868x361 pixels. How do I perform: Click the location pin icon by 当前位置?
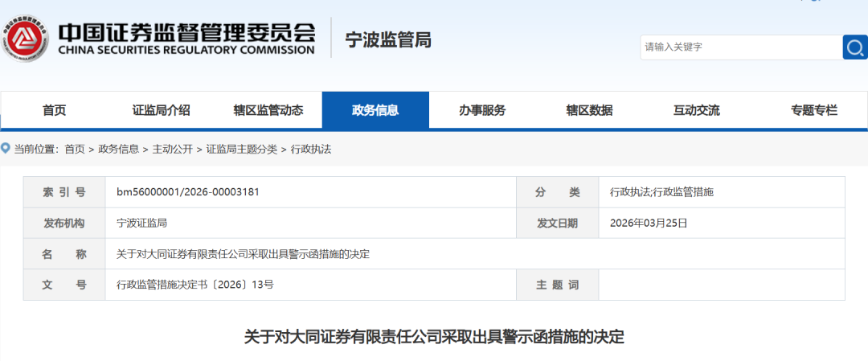[x=6, y=149]
